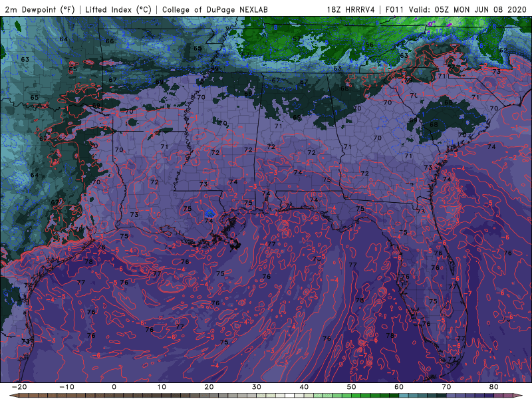Click the bright green segment of the colorbar
Screen dimensions: 532x399
[x=356, y=396]
